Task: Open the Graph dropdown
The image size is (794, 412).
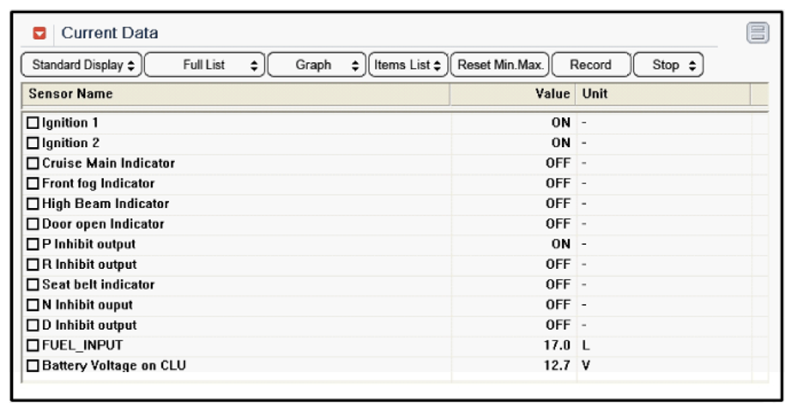Action: pos(316,65)
